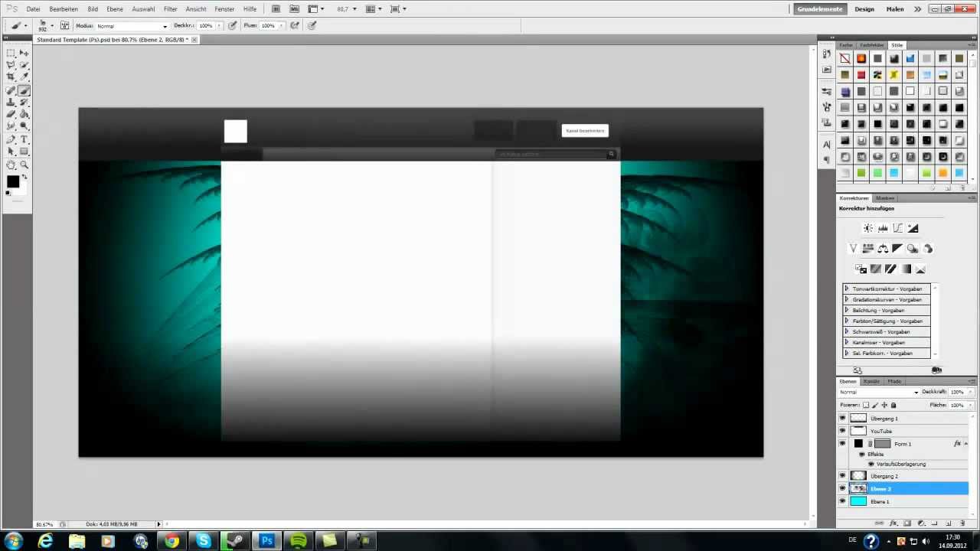Select the Quick Selection tool

click(24, 65)
